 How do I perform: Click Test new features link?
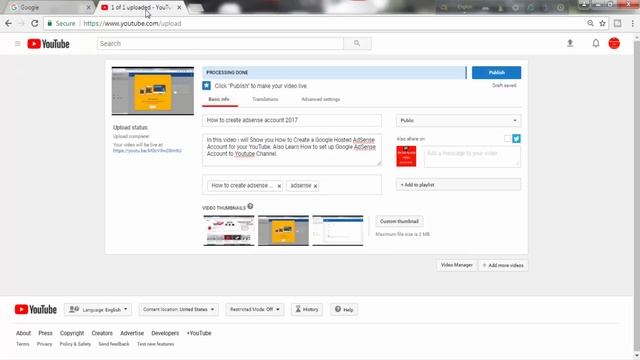coord(156,344)
